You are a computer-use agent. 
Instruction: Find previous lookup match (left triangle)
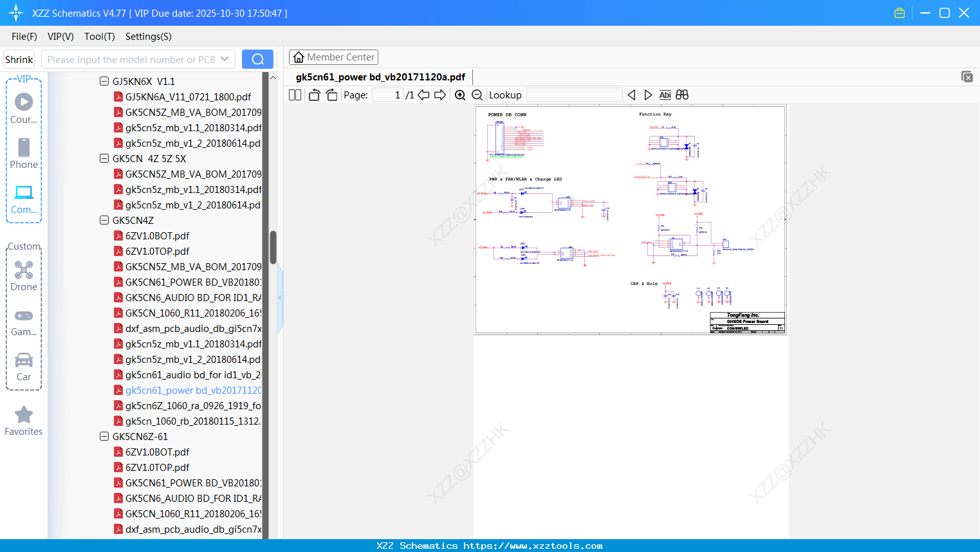[631, 95]
